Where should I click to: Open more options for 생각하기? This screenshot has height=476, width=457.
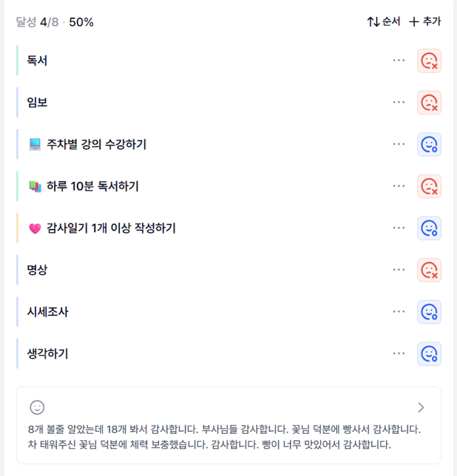(398, 354)
